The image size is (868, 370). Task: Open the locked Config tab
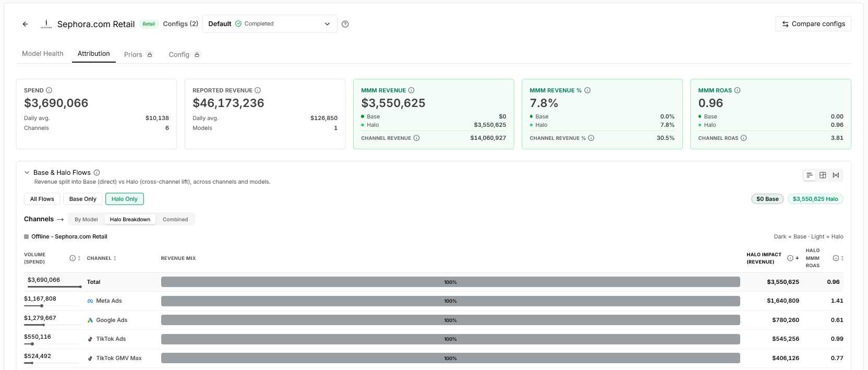tap(185, 54)
